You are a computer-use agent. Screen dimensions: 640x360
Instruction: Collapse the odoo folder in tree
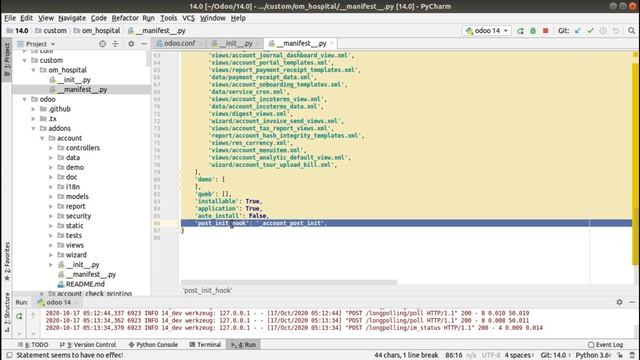24,99
